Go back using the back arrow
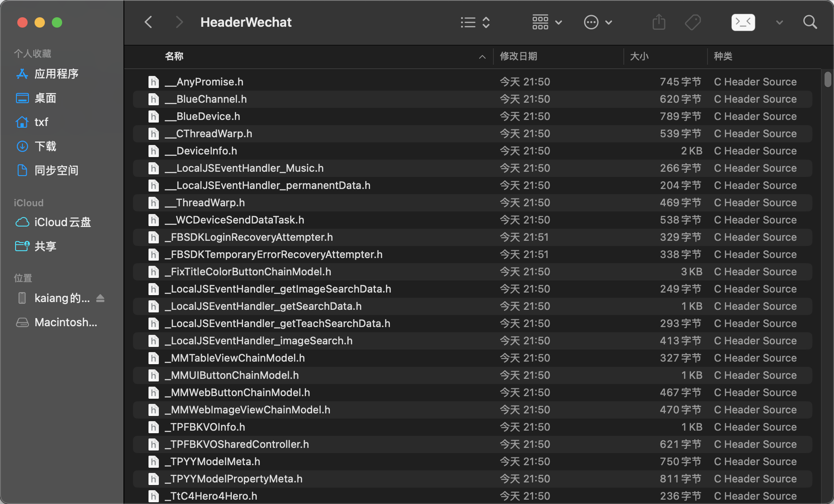The height and width of the screenshot is (504, 834). [148, 22]
